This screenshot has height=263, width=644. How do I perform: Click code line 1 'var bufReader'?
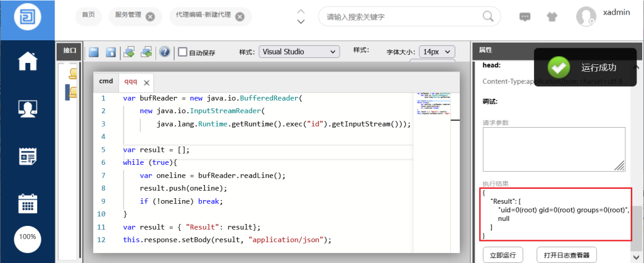point(213,98)
